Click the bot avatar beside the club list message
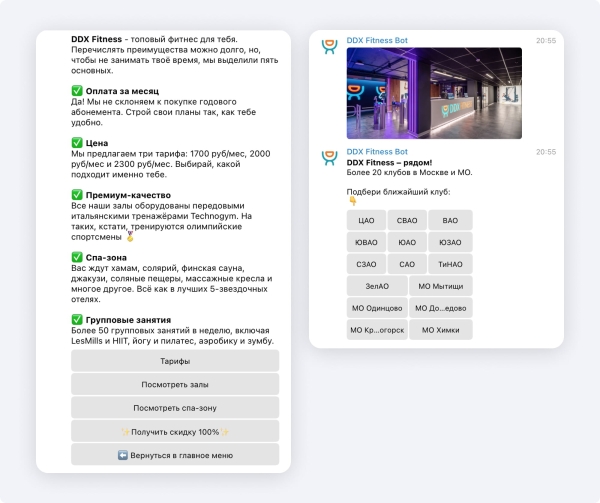 [x=328, y=159]
